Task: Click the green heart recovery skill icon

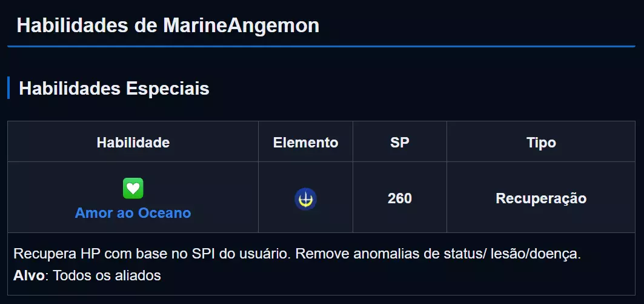Action: 133,189
